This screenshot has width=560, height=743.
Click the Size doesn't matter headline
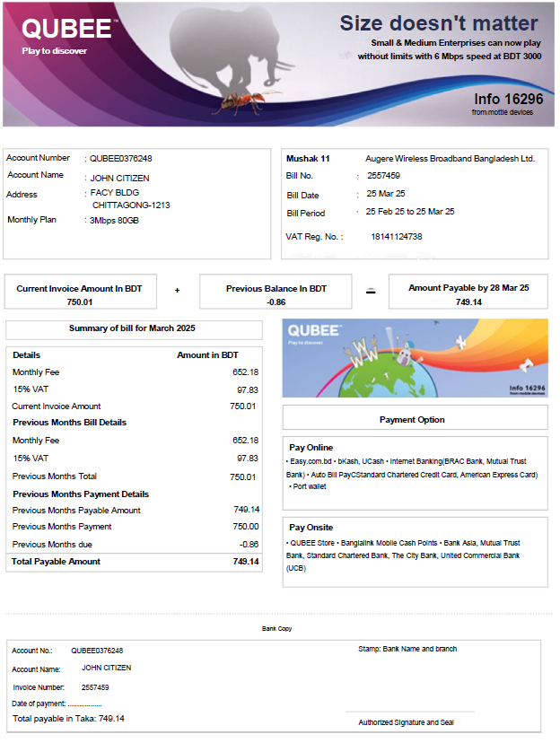click(438, 23)
